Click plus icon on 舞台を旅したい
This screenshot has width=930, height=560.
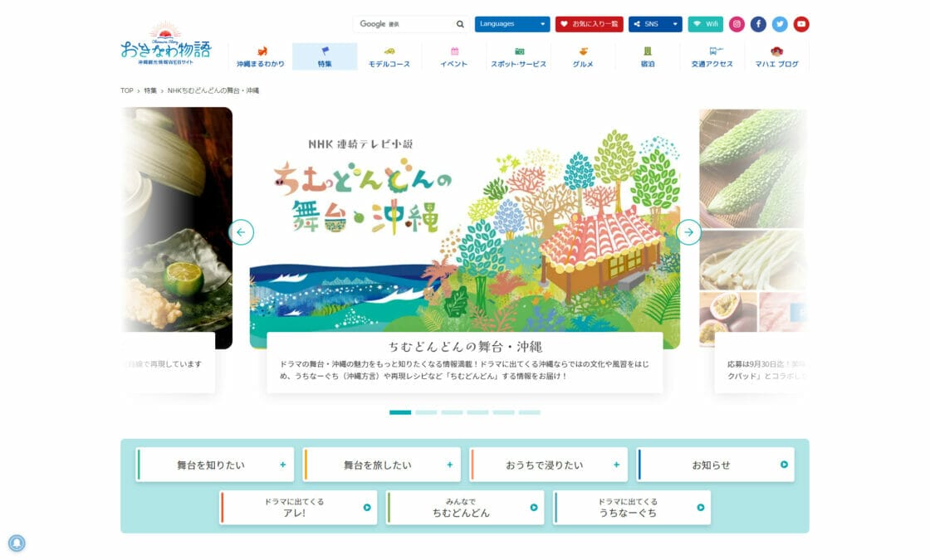tap(449, 465)
